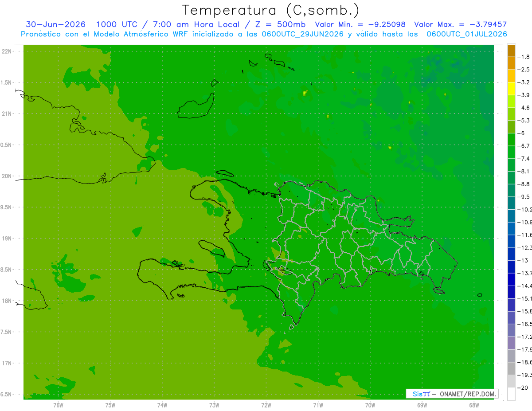Click the legend swatch between -6 and -6.7
Screen dimensions: 532x411
point(511,140)
